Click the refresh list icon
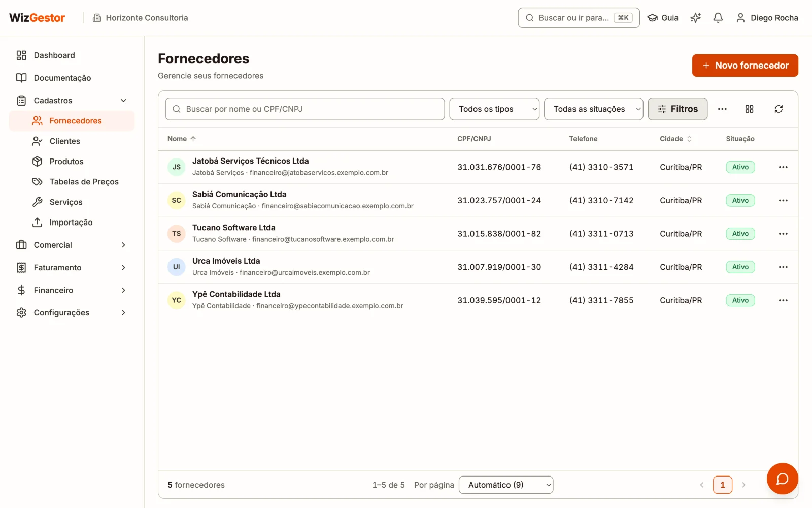The image size is (812, 508). click(x=779, y=109)
